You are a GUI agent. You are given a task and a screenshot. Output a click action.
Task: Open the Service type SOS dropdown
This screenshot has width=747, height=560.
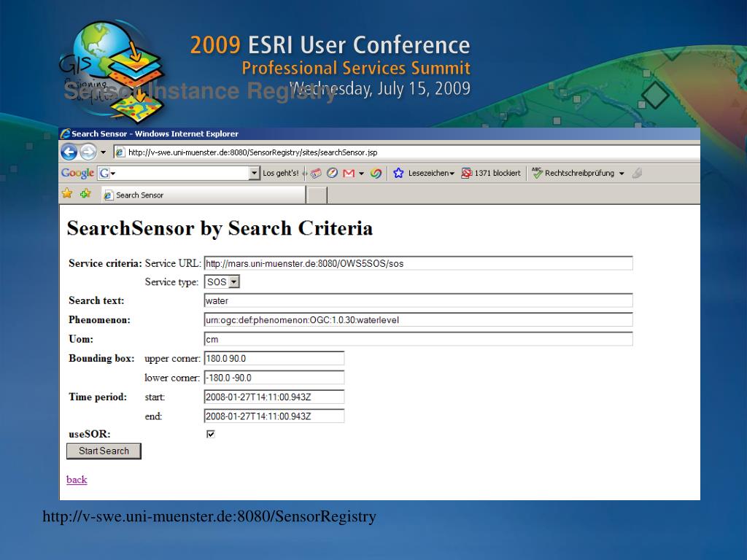pos(222,282)
